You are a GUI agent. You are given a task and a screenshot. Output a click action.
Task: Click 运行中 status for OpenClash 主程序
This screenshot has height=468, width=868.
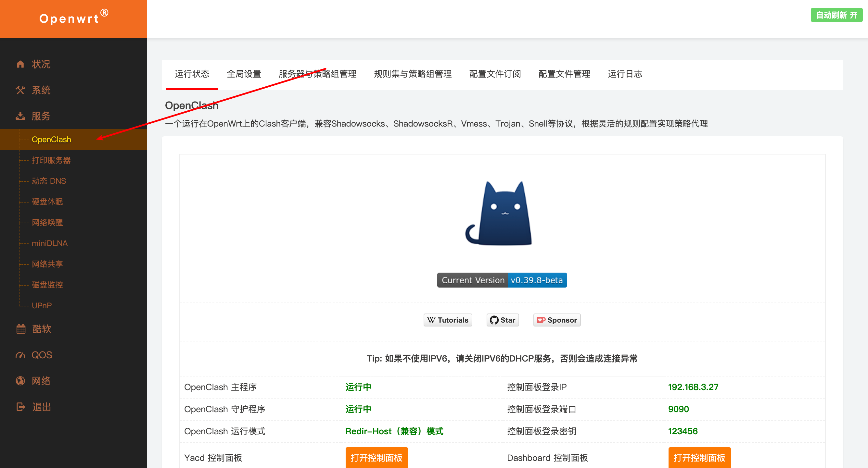pos(358,387)
